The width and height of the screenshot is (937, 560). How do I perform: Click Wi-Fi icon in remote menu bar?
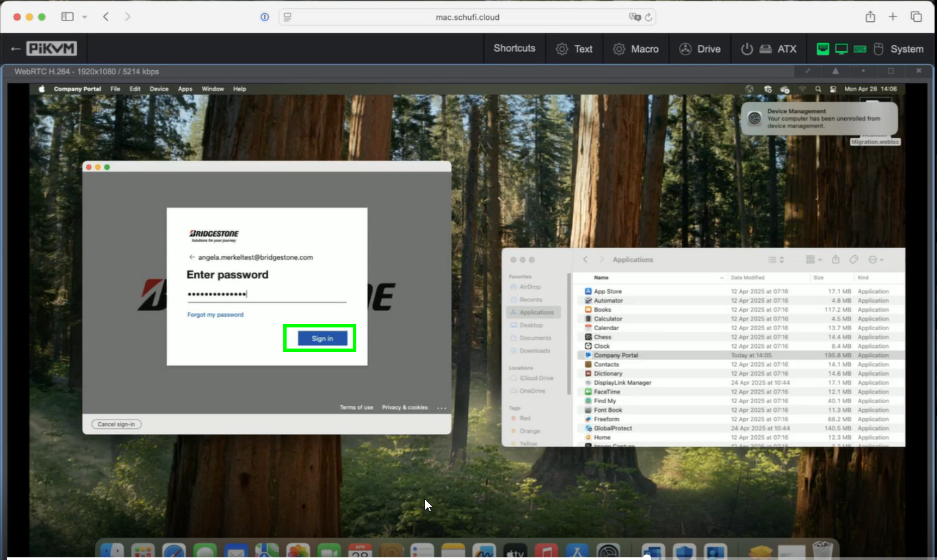[802, 89]
